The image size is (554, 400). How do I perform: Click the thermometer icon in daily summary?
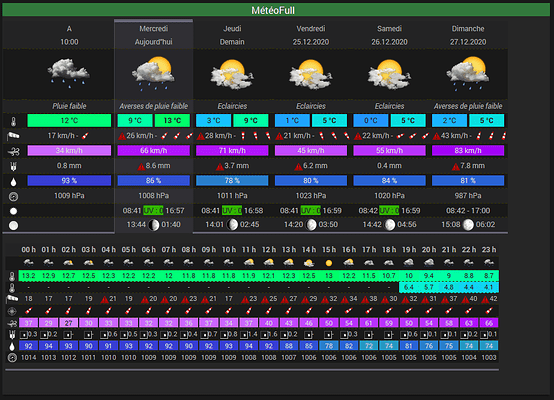[x=13, y=121]
